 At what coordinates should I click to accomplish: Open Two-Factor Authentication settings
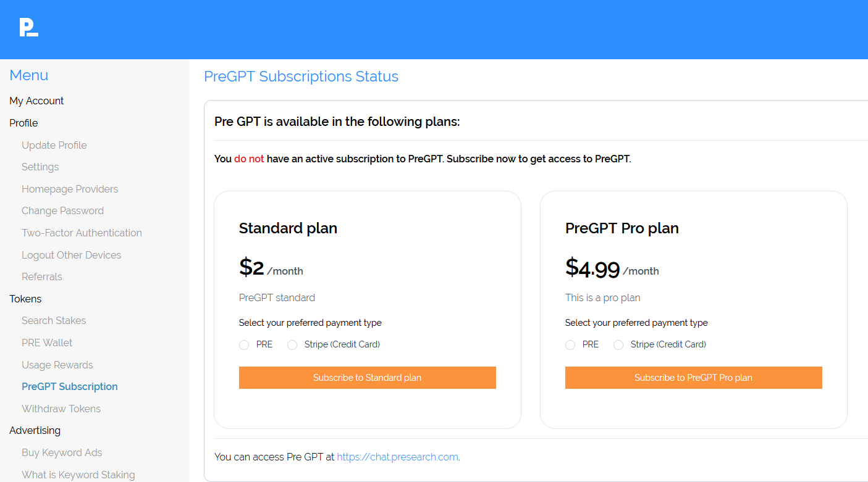point(82,233)
